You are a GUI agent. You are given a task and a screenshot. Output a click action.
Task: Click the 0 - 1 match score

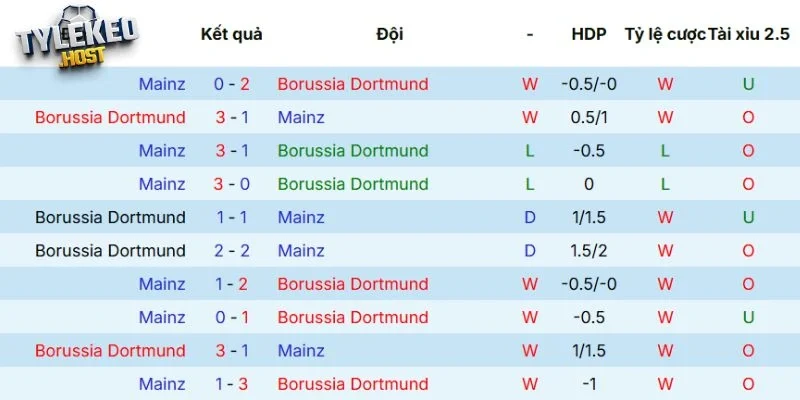(x=231, y=317)
